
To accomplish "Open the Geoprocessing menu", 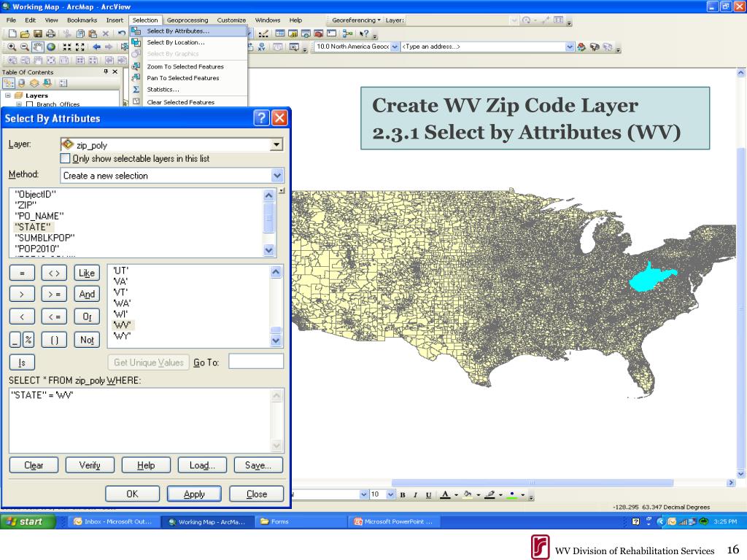I will coord(187,20).
